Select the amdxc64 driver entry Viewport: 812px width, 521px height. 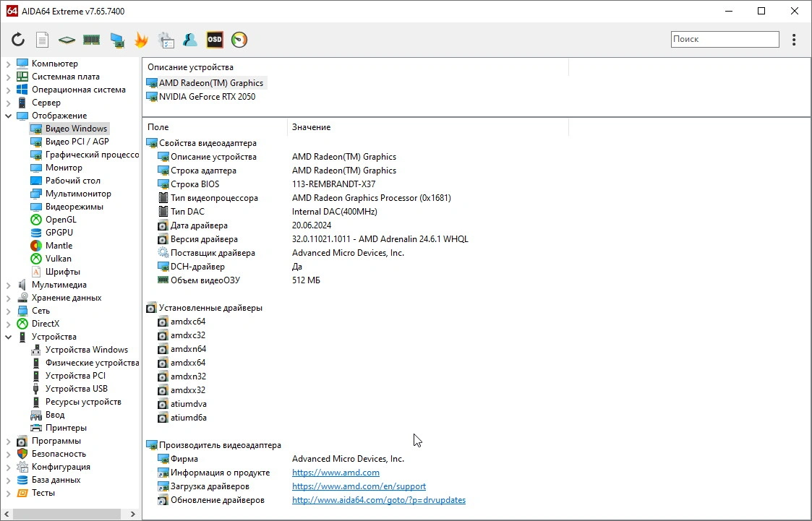tap(188, 322)
